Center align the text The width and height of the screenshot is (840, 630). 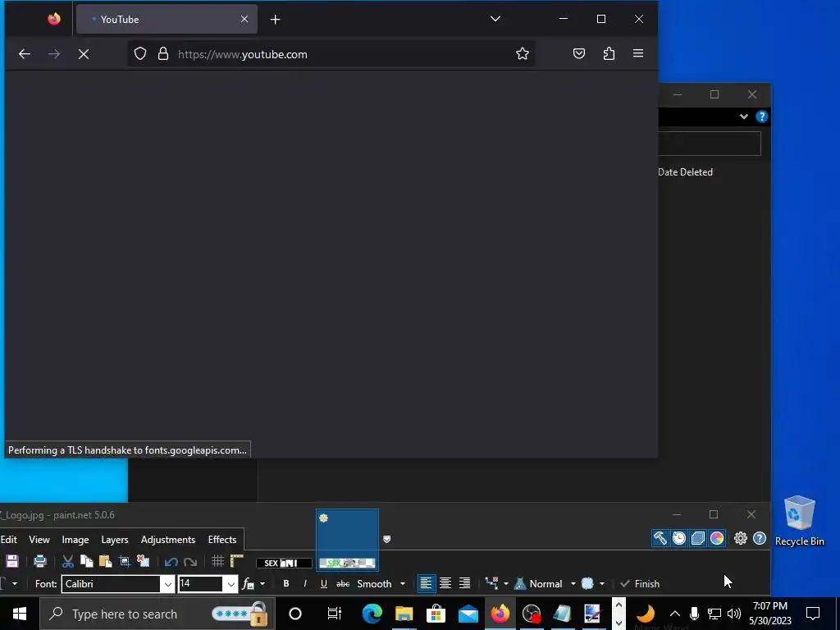click(445, 583)
